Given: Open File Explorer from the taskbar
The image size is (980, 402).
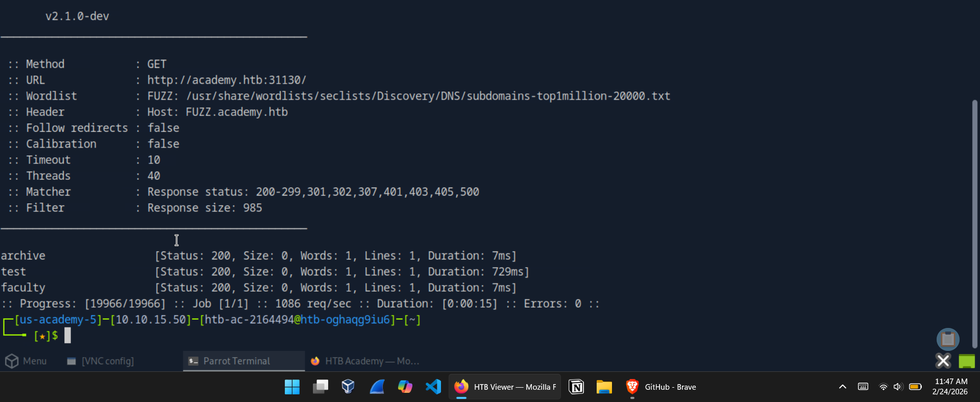Looking at the screenshot, I should click(x=604, y=387).
